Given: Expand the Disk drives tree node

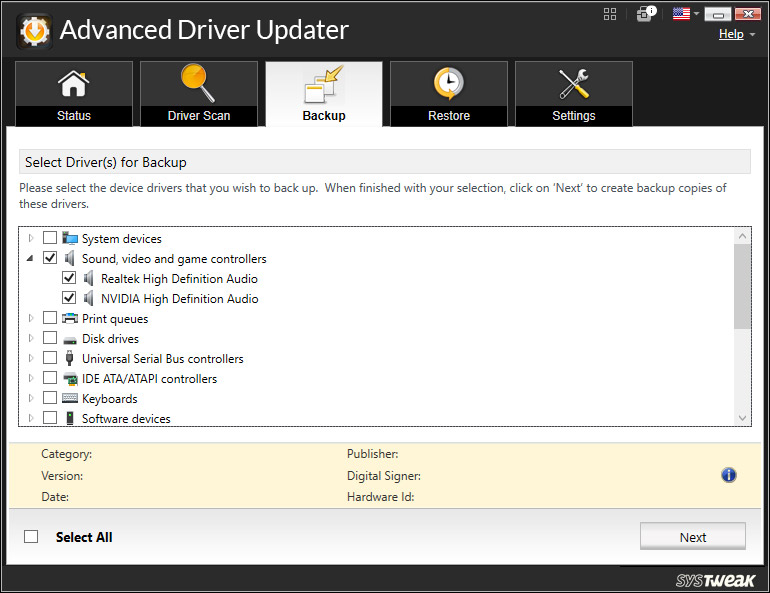Looking at the screenshot, I should click(31, 338).
